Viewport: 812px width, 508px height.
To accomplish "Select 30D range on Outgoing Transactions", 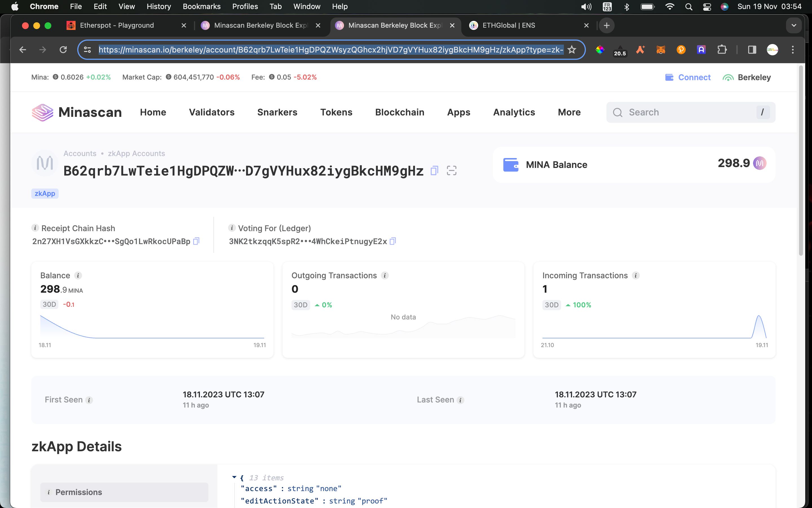I will [x=300, y=305].
